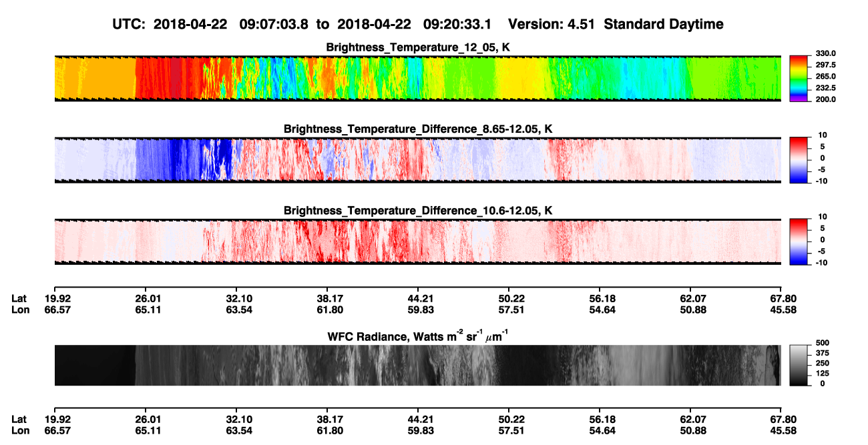Viewport: 868px width, 445px height.
Task: Select the Brightness_Temperature_12_05 panel title
Action: point(418,47)
